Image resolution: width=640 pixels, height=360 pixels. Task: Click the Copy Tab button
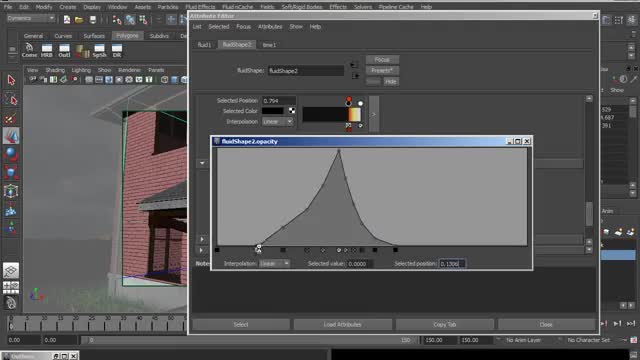click(x=444, y=324)
